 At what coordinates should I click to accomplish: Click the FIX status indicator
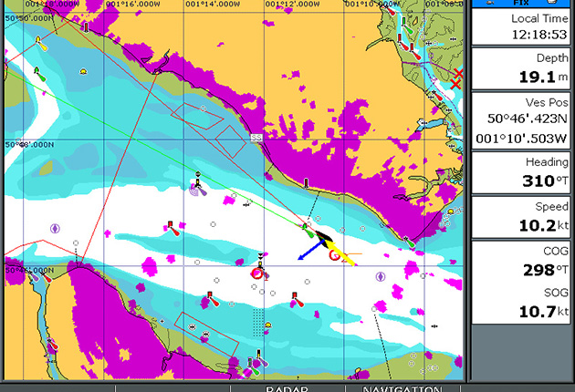[521, 4]
